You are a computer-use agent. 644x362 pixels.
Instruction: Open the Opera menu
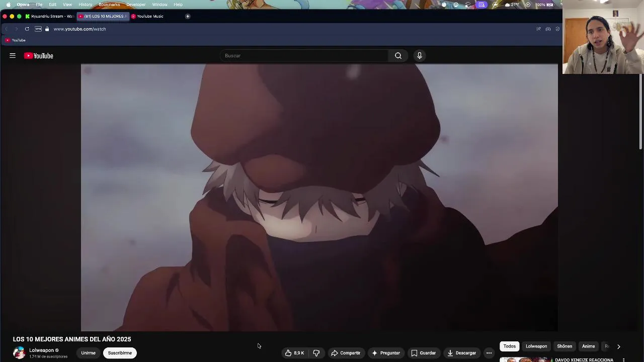point(23,5)
